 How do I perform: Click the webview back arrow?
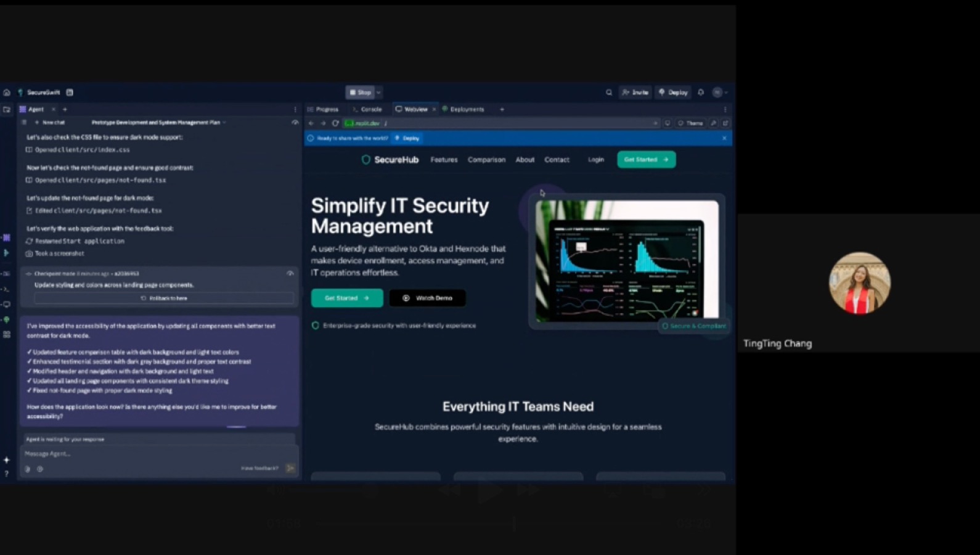pyautogui.click(x=311, y=123)
